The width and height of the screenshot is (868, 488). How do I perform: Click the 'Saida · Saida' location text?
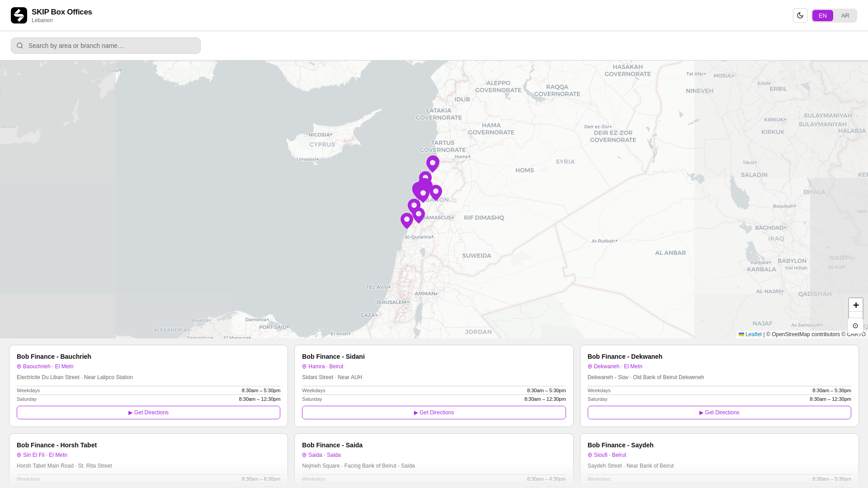pos(324,455)
